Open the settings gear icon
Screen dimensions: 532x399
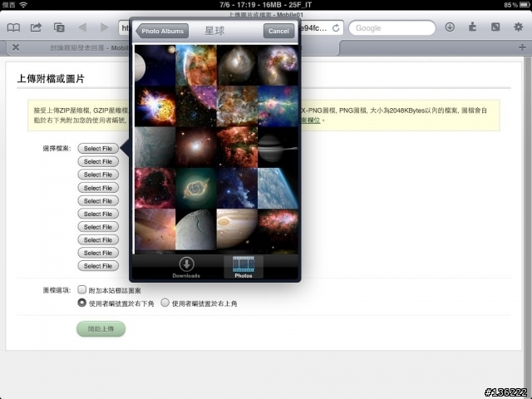coord(518,27)
